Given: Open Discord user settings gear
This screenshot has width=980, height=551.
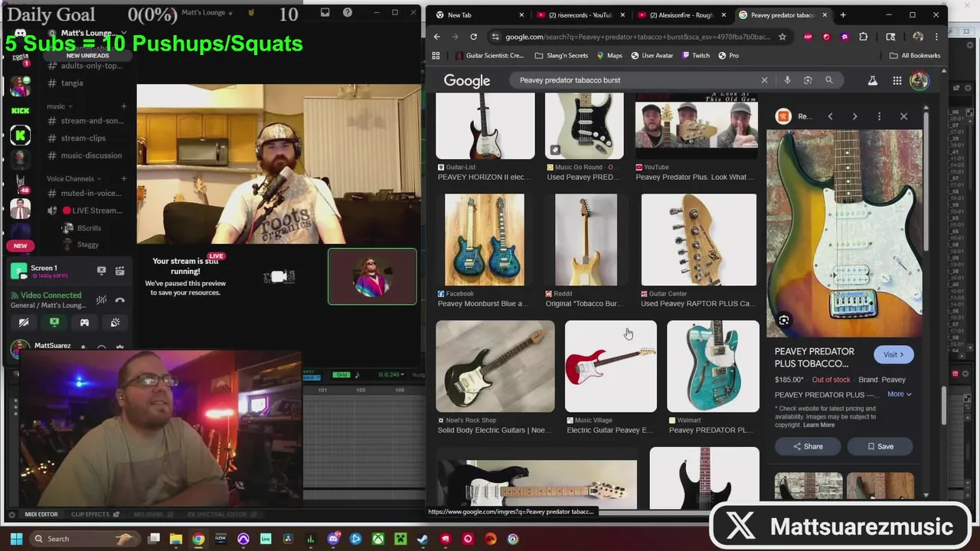Looking at the screenshot, I should [x=119, y=347].
